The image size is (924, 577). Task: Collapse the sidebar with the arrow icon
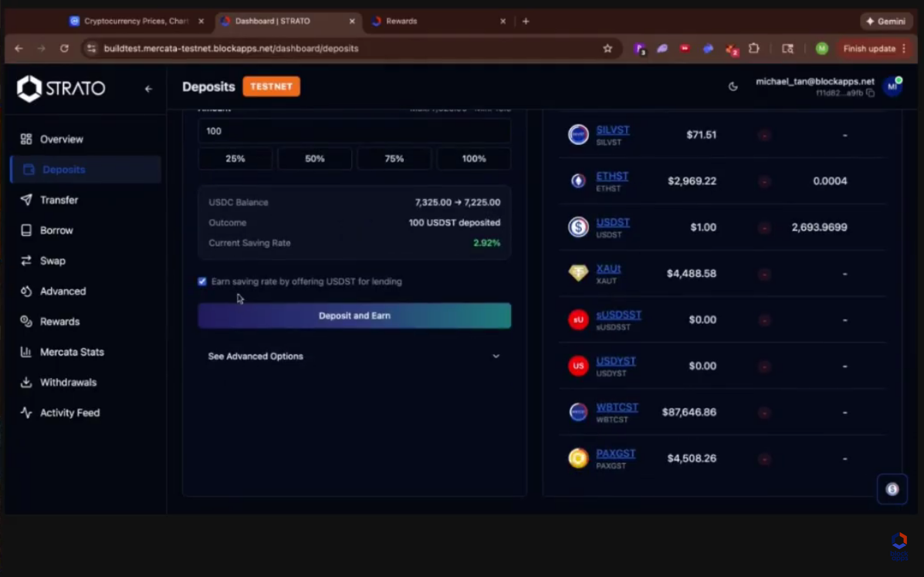[x=148, y=89]
